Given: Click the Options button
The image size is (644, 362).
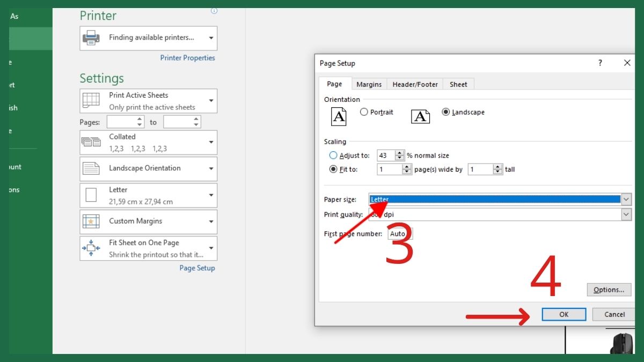Looking at the screenshot, I should tap(609, 289).
